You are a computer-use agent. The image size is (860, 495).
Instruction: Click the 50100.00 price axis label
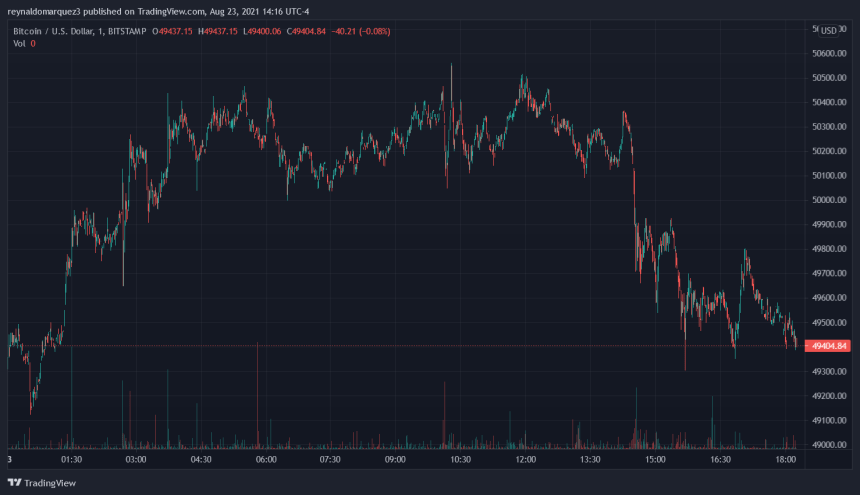tap(829, 175)
